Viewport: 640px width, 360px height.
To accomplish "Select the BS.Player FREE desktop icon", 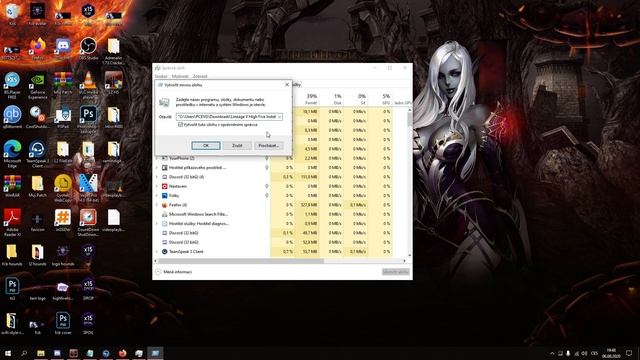I will click(12, 85).
